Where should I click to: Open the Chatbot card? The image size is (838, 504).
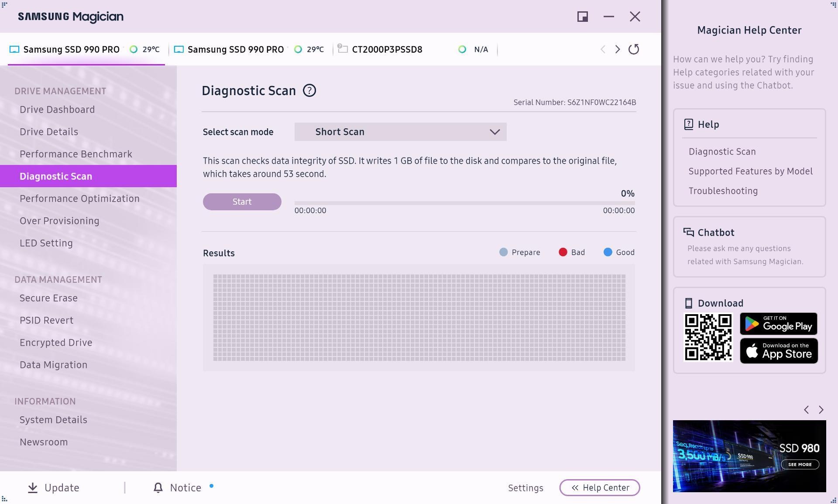(749, 247)
